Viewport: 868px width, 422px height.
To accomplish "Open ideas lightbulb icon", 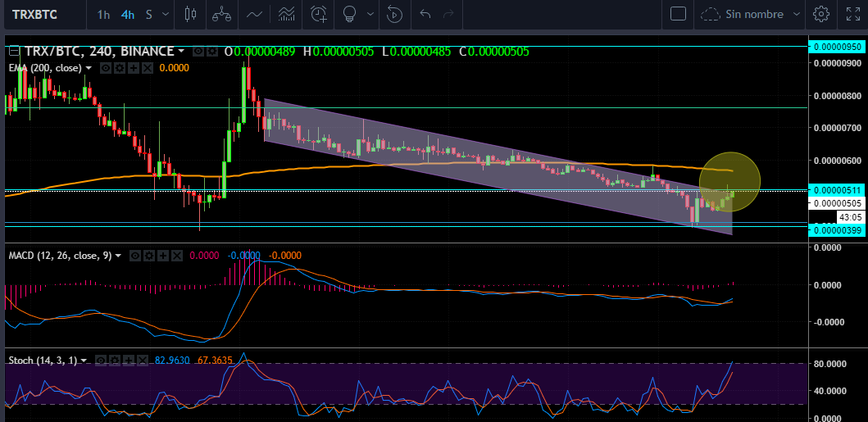I will pyautogui.click(x=349, y=14).
